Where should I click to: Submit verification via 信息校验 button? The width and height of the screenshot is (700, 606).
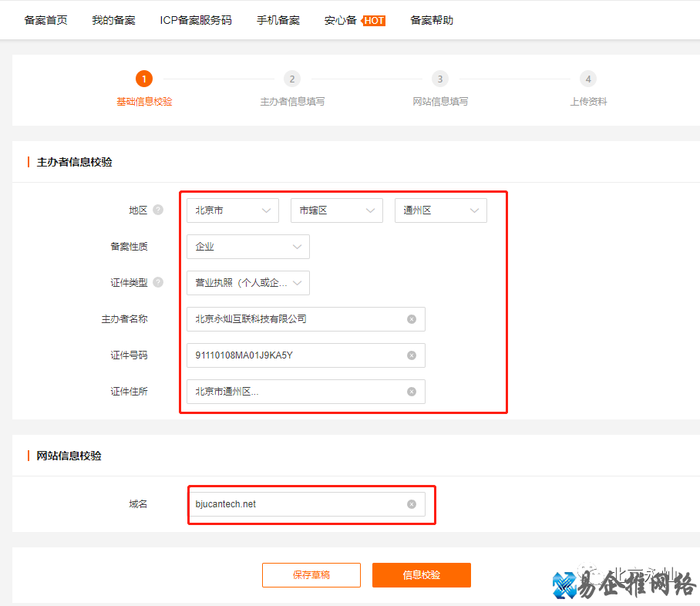(x=421, y=574)
